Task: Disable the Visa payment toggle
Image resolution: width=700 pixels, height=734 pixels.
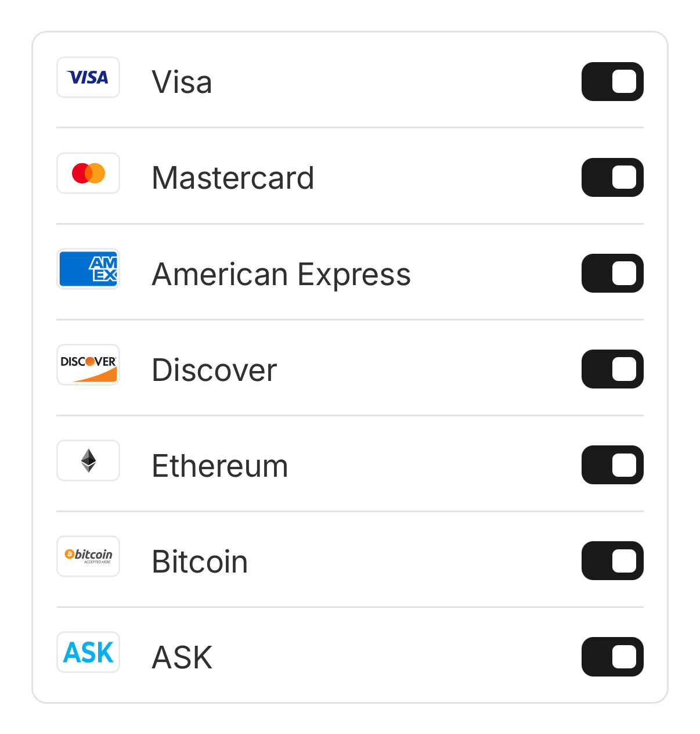Action: [x=612, y=82]
